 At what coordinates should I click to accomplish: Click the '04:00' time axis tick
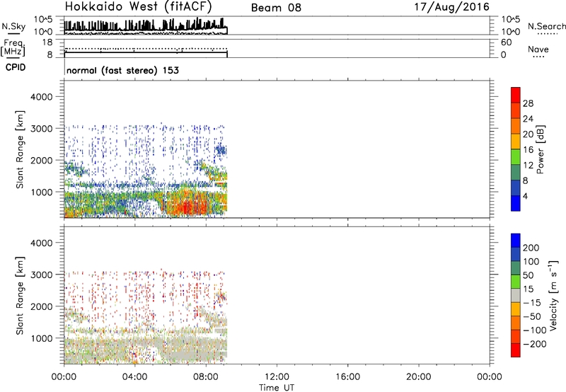click(x=135, y=377)
